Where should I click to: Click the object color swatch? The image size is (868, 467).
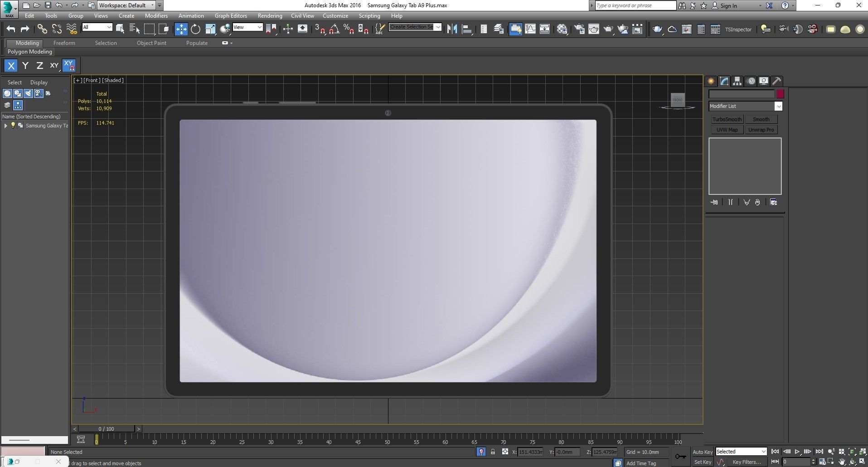780,94
